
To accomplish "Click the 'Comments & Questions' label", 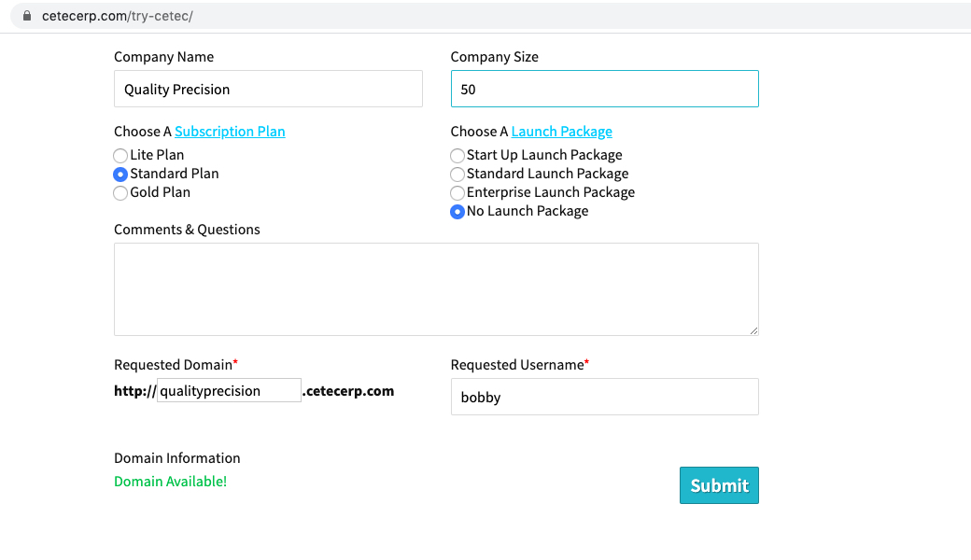I will 187,230.
